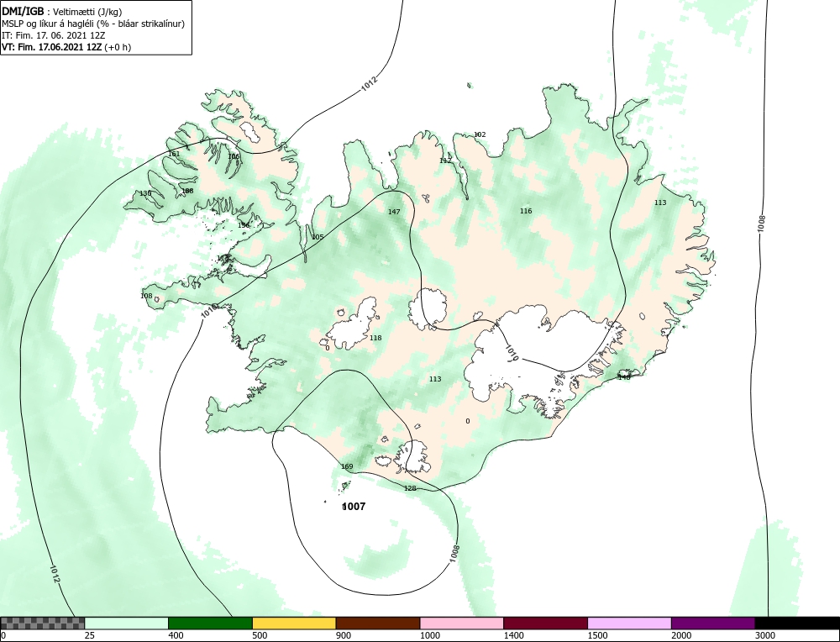
Task: Click the '3000' tick label on the color scale
Action: coord(764,635)
